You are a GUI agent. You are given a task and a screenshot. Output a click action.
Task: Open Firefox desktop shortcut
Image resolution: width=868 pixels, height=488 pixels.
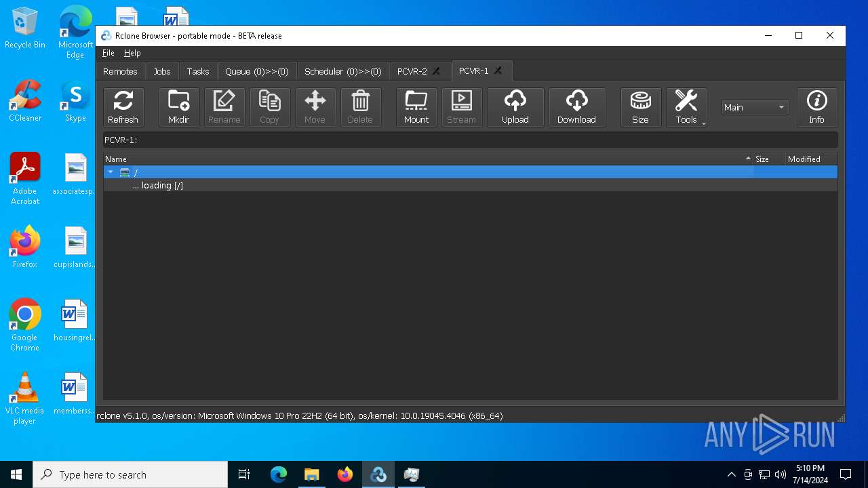point(25,247)
